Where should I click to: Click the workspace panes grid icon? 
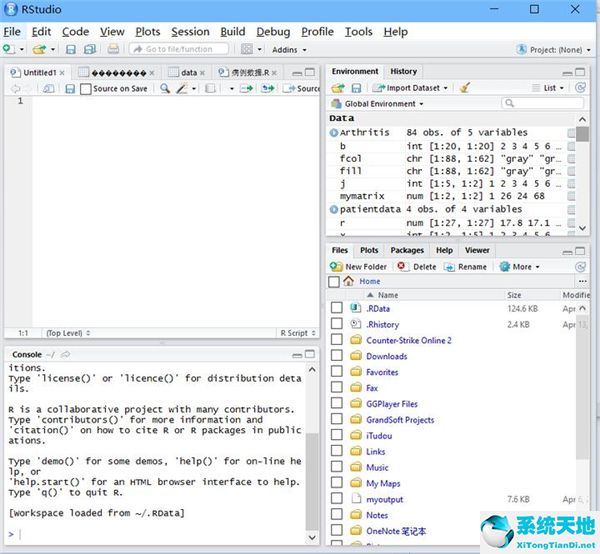(x=247, y=49)
